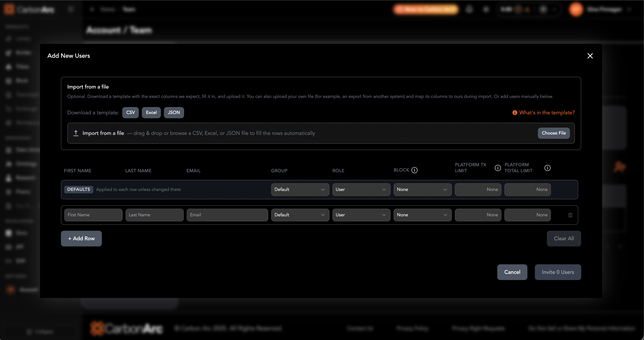Download the Excel template
The height and width of the screenshot is (340, 644).
tap(151, 112)
